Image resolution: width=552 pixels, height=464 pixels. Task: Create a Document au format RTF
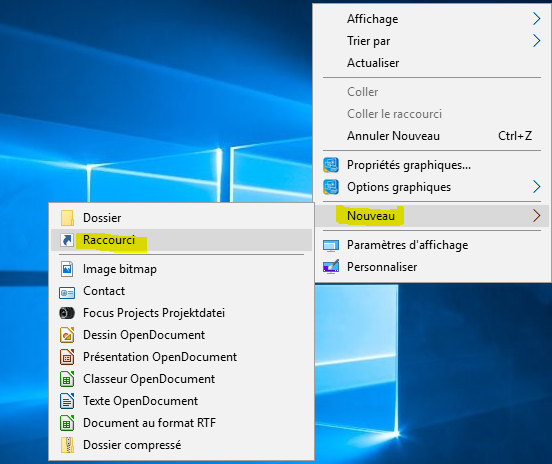181,423
